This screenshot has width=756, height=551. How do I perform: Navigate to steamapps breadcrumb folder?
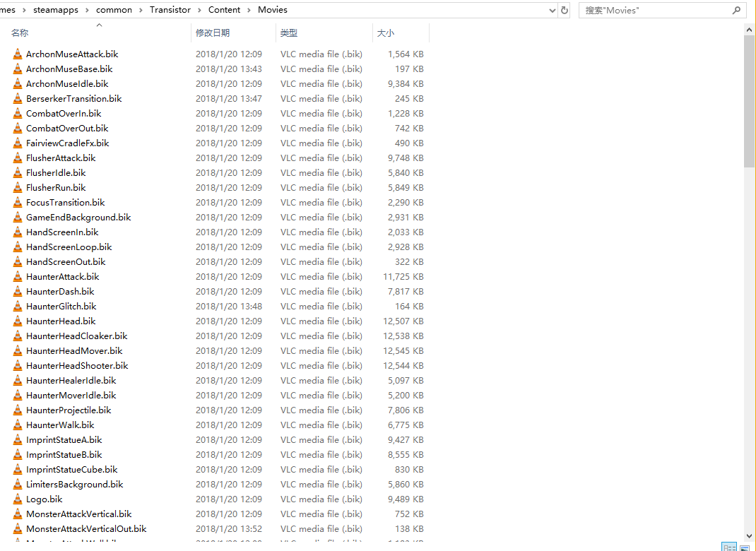55,10
